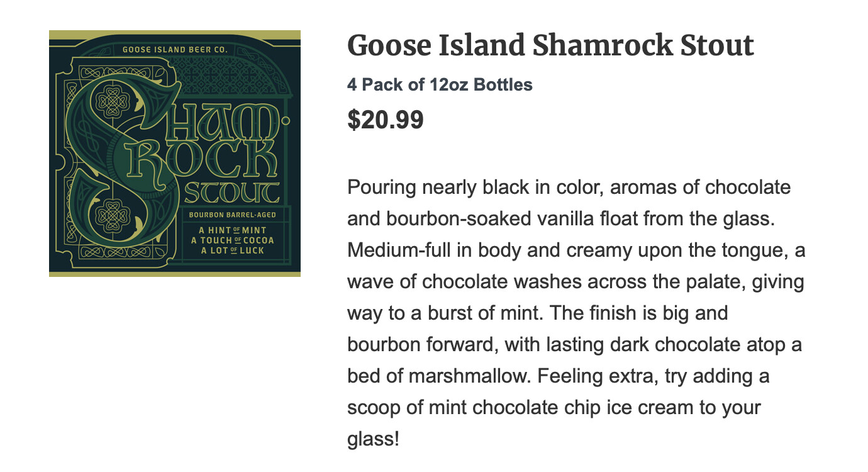Click Bourbon Barrel-Aged banner on the label
Viewport: 868px width, 472px height.
[x=232, y=215]
